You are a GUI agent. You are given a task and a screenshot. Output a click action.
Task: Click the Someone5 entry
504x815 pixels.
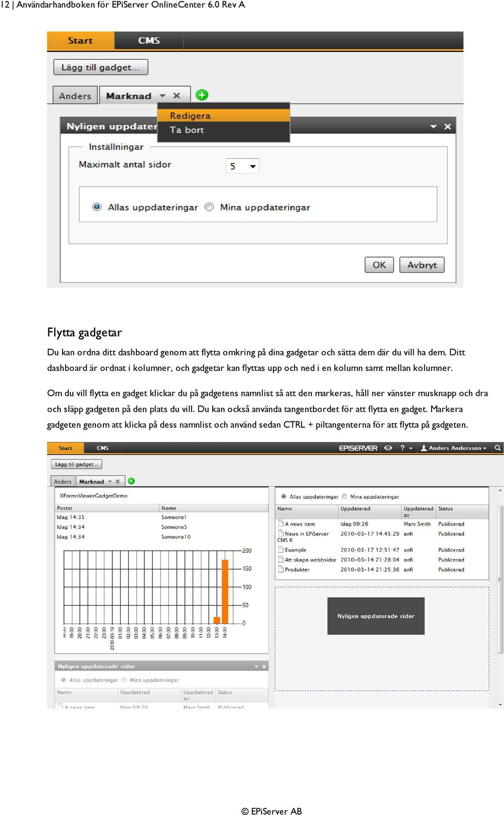(x=174, y=527)
